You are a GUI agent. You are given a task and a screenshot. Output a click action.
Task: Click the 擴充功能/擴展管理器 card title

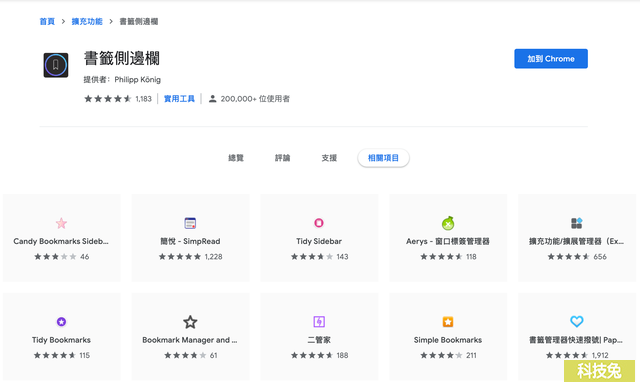click(x=576, y=241)
